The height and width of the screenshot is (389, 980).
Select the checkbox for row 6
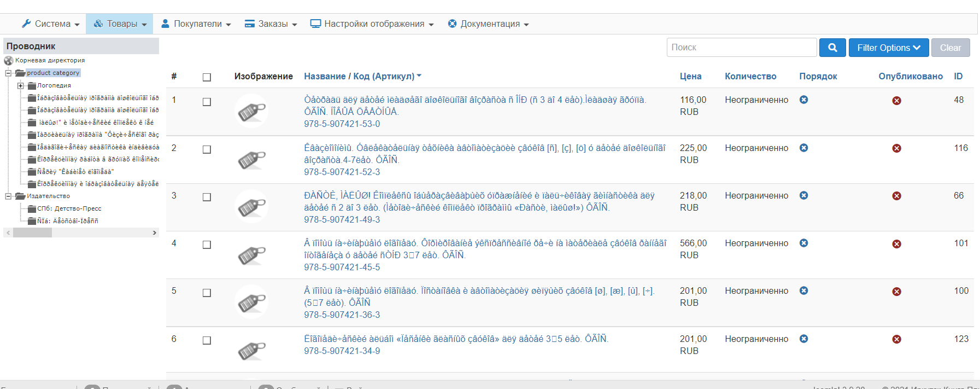coord(207,340)
